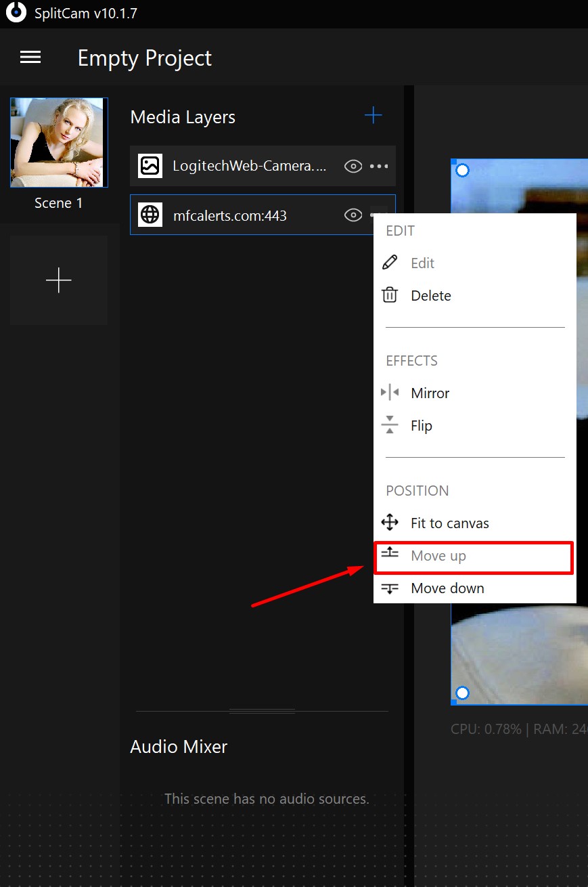Click the Delete trash icon
Image resolution: width=588 pixels, height=887 pixels.
click(390, 295)
